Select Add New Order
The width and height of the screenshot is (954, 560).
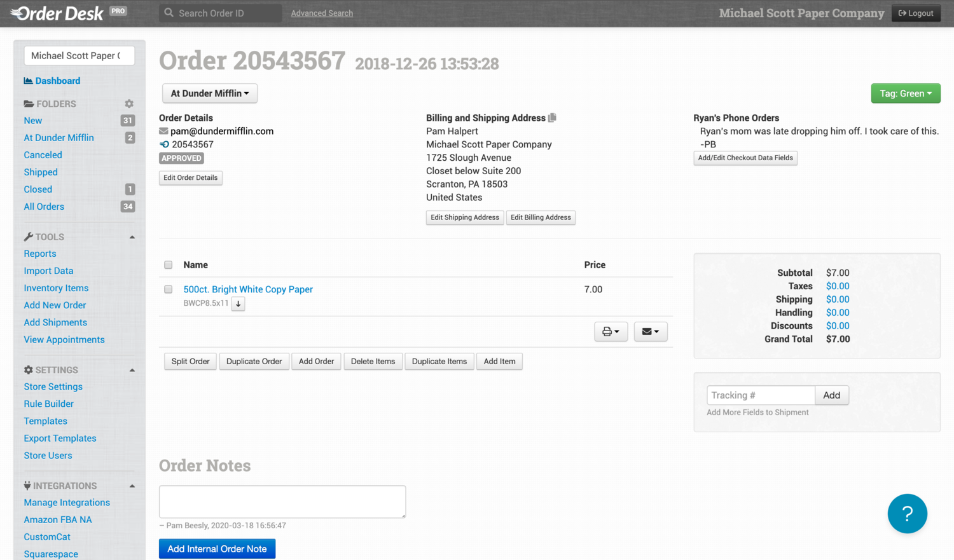[55, 305]
